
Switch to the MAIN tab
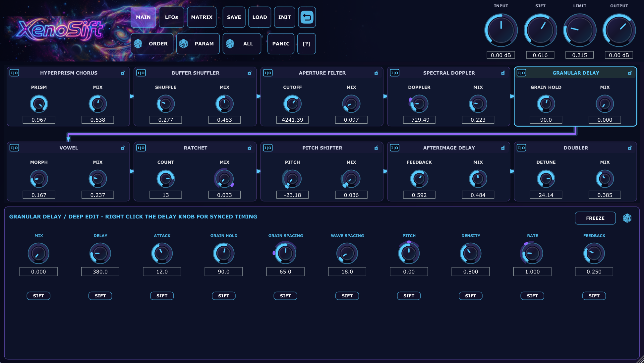[143, 17]
